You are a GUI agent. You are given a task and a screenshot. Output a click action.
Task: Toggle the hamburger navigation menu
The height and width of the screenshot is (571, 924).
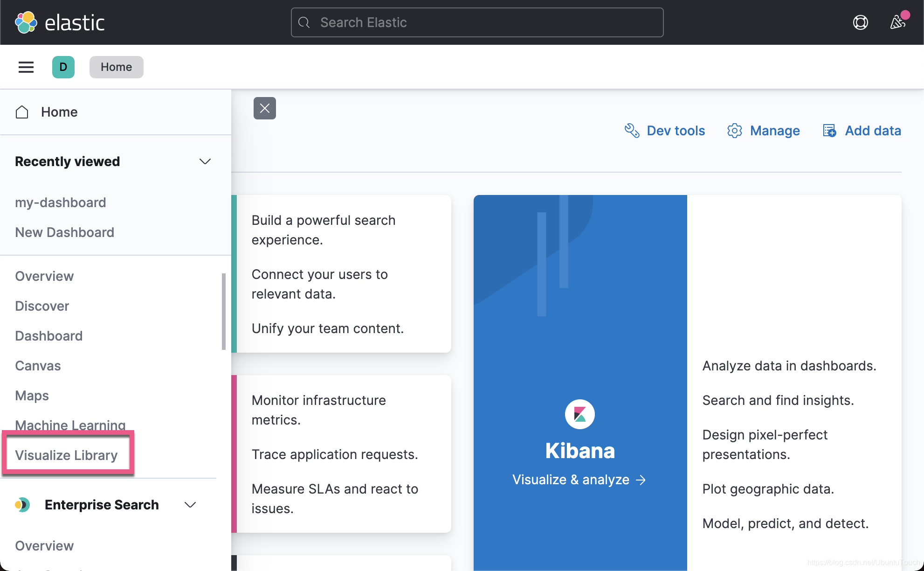(26, 67)
